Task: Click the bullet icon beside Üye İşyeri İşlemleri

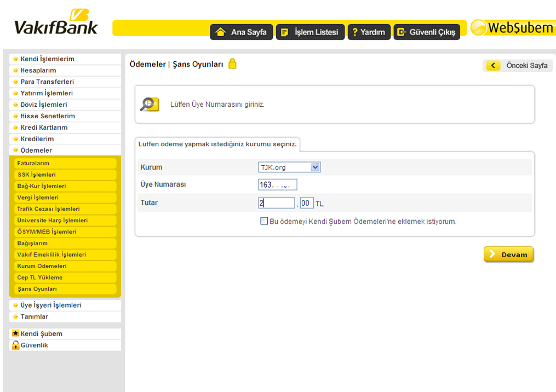Action: point(15,305)
